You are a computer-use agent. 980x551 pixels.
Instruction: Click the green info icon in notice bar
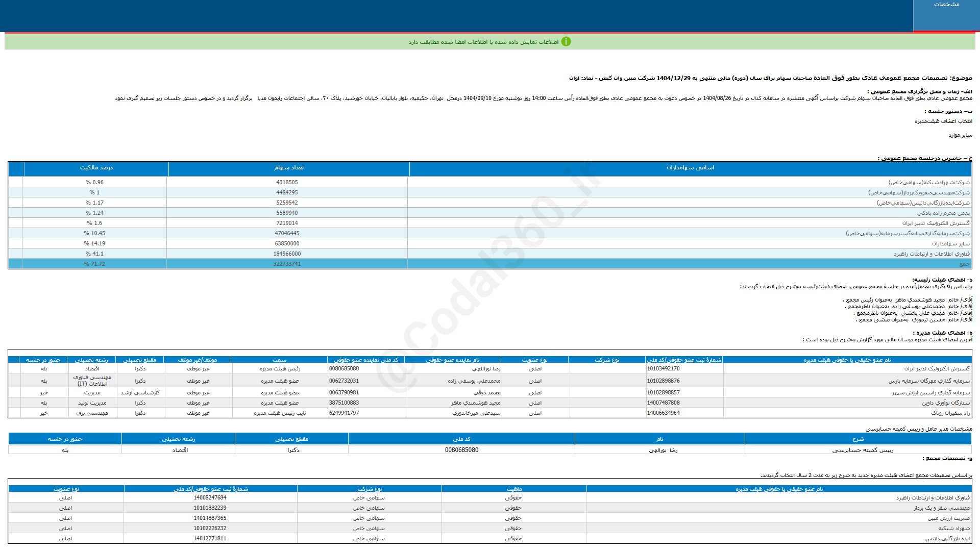566,42
